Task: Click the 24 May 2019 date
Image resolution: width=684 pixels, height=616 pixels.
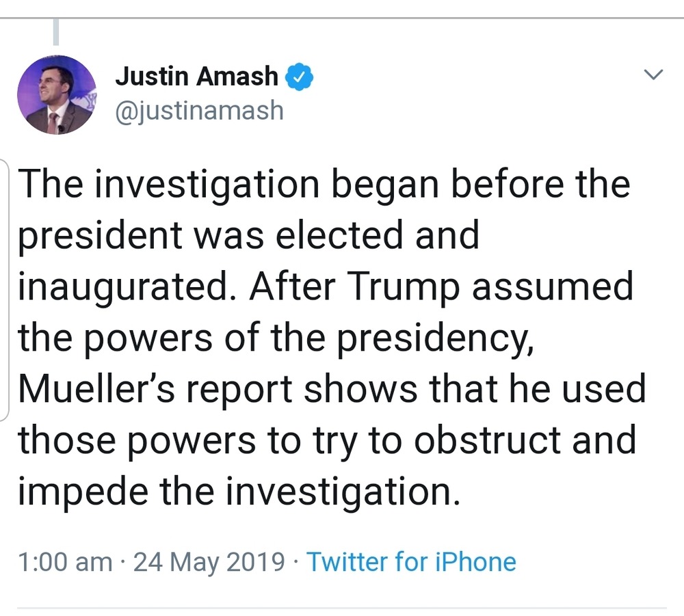Action: 209,562
